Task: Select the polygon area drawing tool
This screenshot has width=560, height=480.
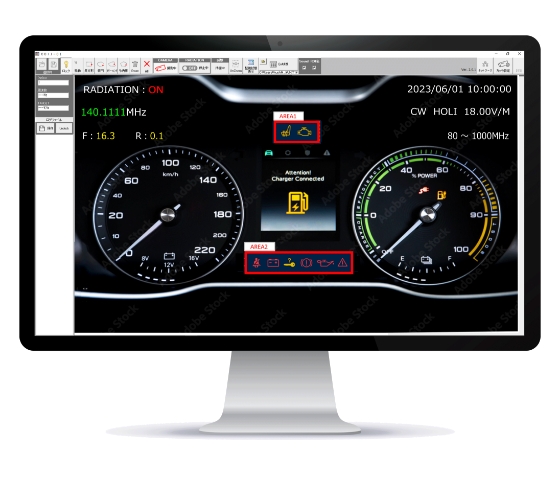Action: [124, 64]
